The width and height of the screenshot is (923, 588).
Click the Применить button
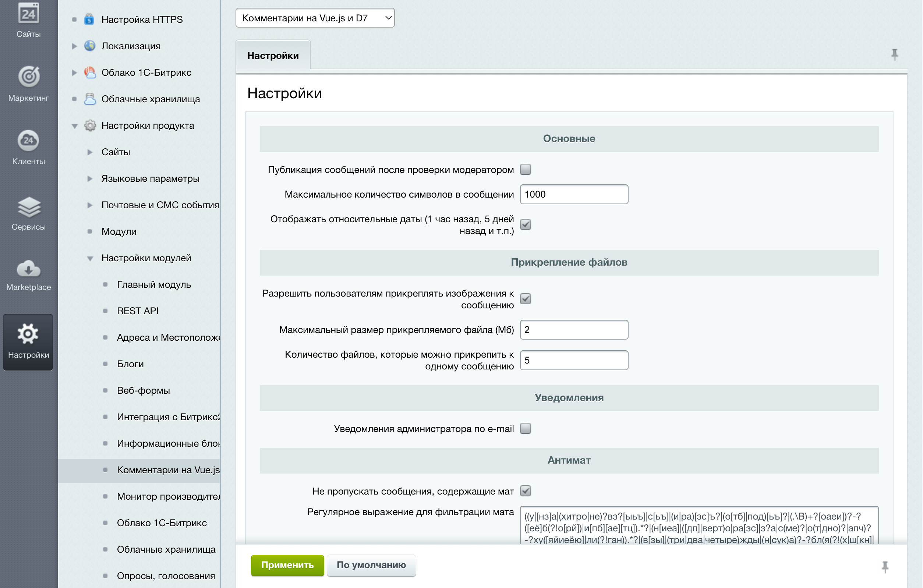tap(287, 565)
